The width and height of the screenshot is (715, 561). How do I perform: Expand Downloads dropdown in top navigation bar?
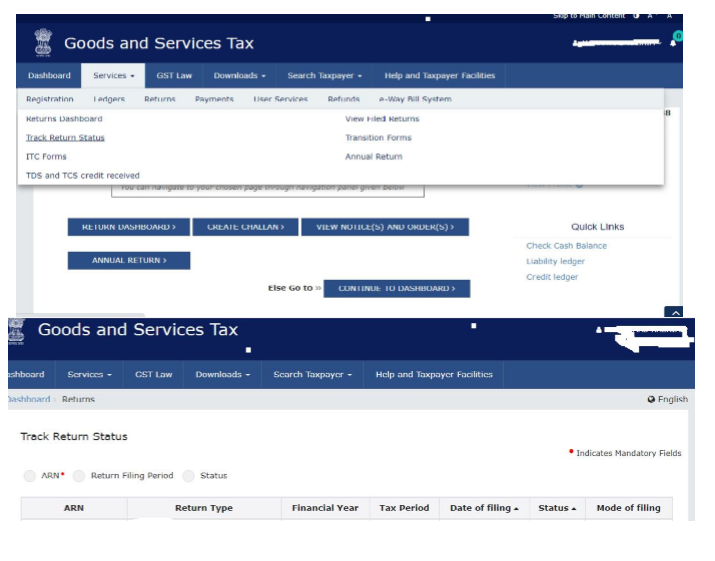tap(239, 76)
